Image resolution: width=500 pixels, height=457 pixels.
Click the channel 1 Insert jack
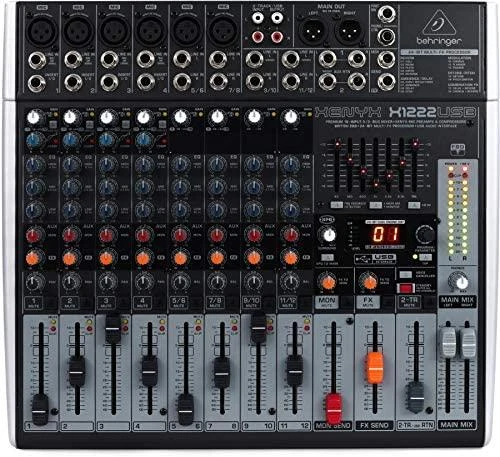click(x=37, y=83)
